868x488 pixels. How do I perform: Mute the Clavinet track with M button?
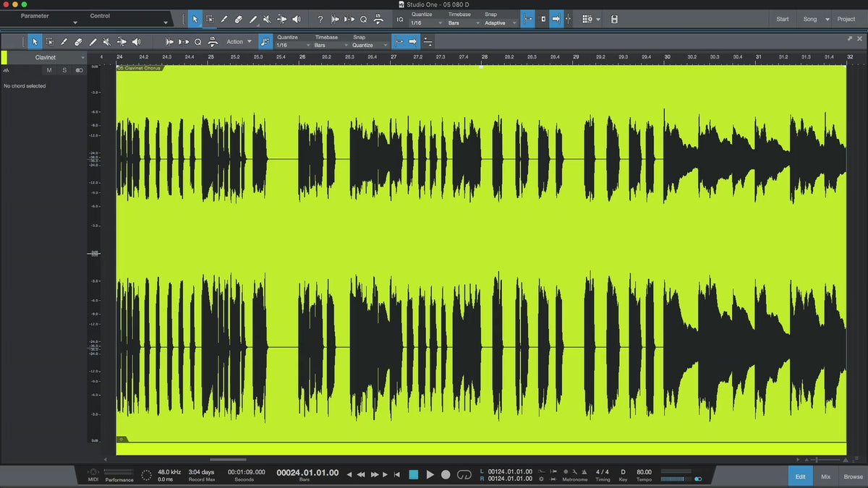(49, 70)
